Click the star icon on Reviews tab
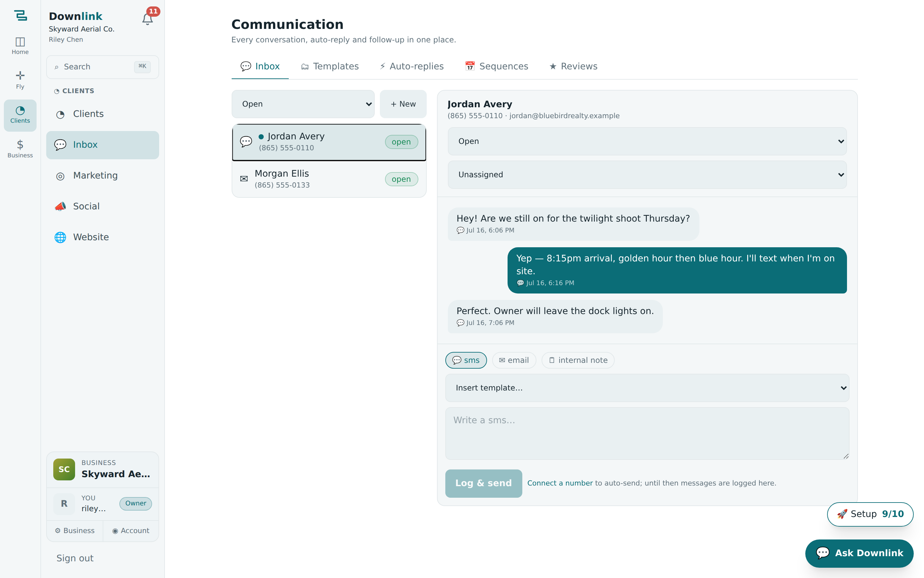Viewport: 924px width, 578px height. (x=552, y=66)
